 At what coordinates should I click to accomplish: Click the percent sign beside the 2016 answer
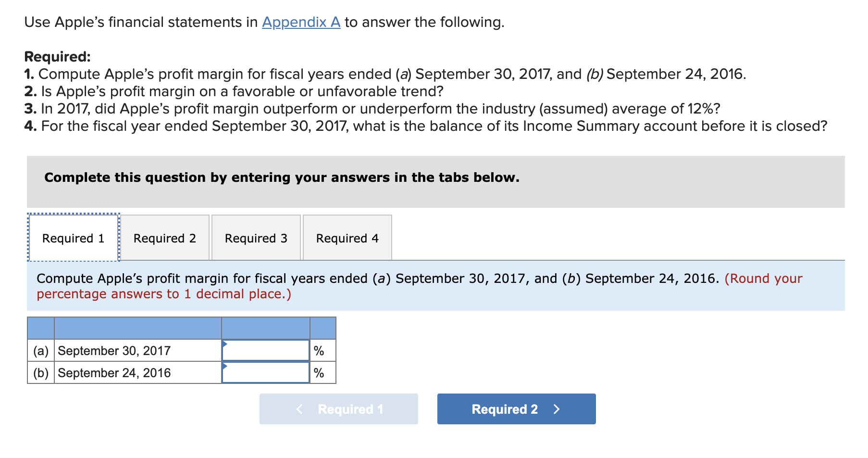[x=318, y=372]
